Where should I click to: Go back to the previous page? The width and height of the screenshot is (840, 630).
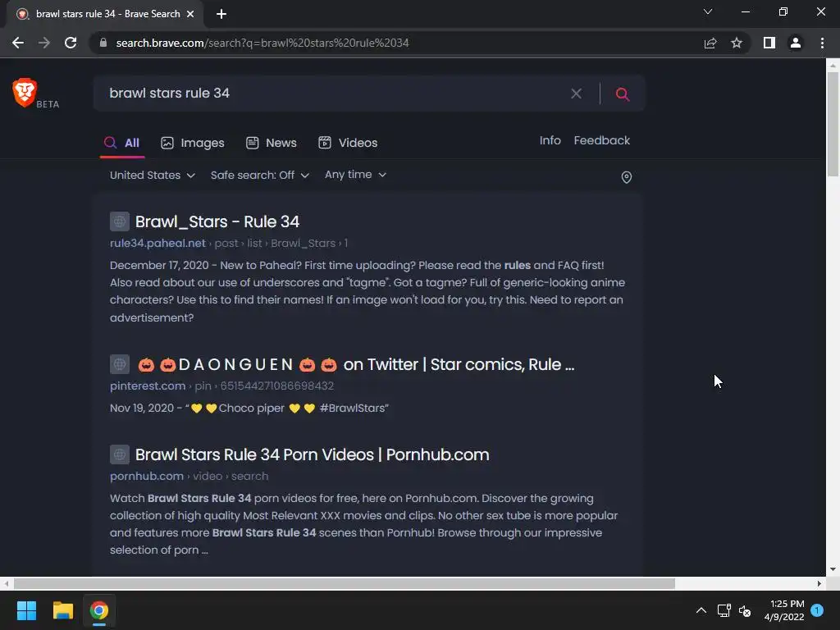[x=18, y=43]
